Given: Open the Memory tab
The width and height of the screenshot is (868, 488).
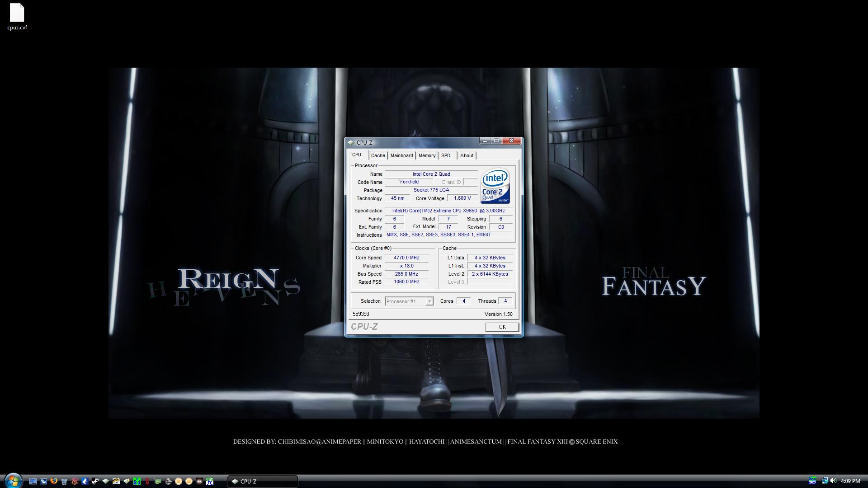Looking at the screenshot, I should pyautogui.click(x=427, y=155).
